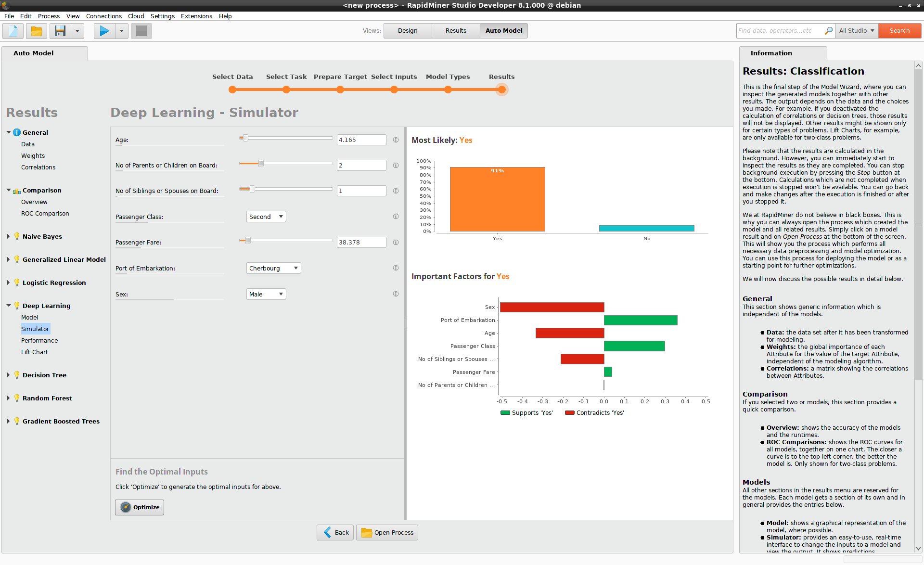
Task: Click the Open Process button
Action: pyautogui.click(x=387, y=532)
